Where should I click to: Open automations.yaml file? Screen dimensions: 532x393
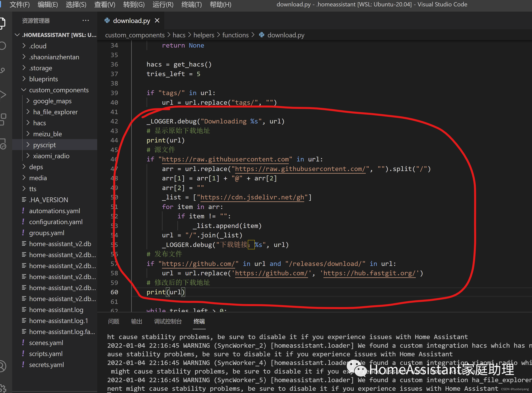(x=55, y=211)
